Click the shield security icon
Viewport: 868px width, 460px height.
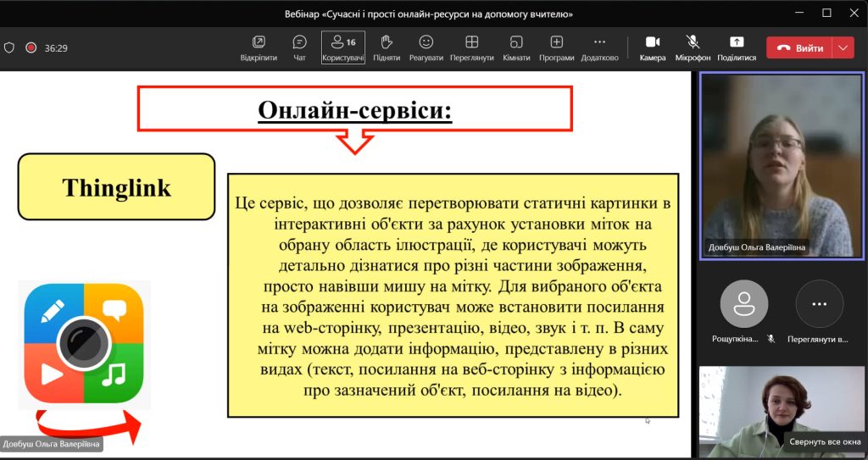click(9, 48)
